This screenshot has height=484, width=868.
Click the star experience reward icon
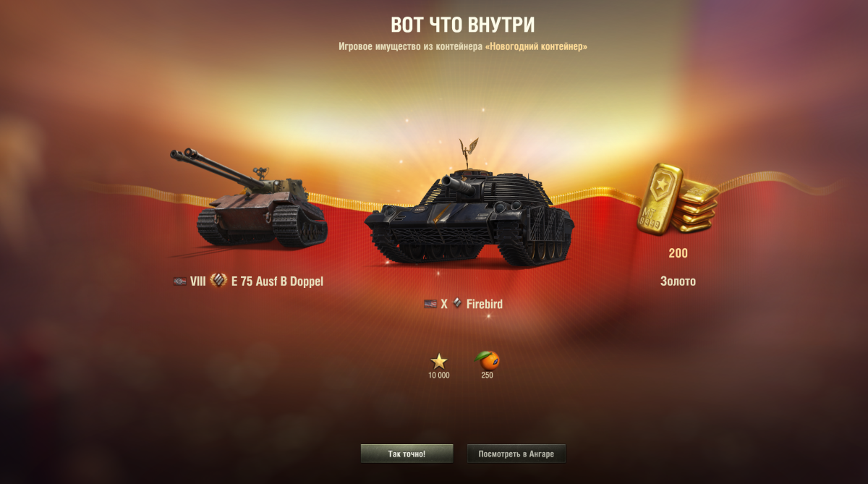[439, 360]
